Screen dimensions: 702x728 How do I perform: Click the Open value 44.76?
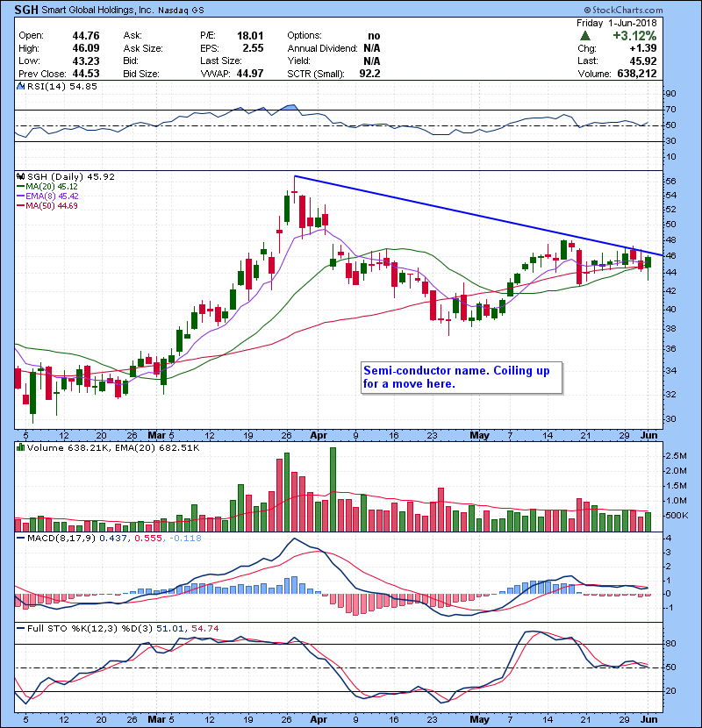point(86,35)
